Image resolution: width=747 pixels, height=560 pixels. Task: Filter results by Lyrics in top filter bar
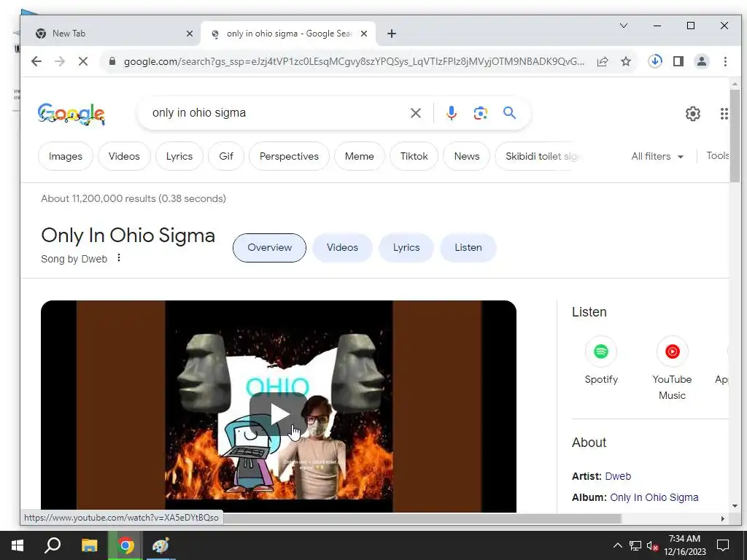(x=179, y=156)
